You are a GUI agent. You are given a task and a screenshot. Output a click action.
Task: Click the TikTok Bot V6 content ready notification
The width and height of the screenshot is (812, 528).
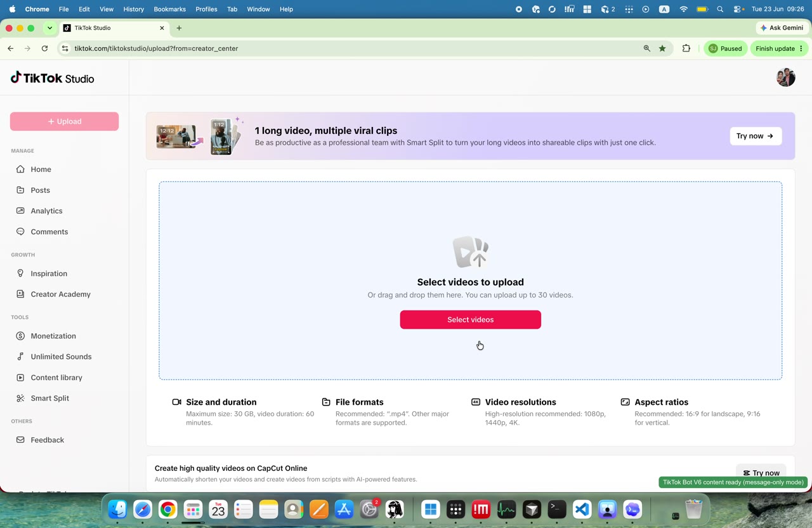[x=733, y=482]
